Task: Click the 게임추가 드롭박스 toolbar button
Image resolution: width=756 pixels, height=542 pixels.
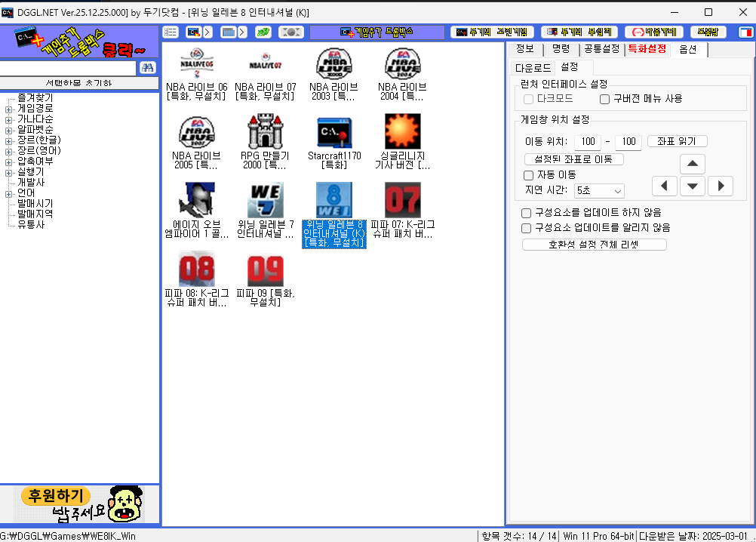Action: pyautogui.click(x=376, y=32)
